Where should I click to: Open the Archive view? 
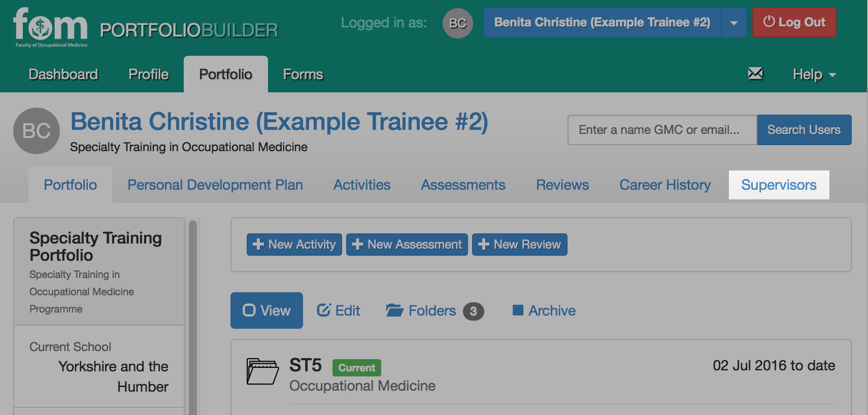544,310
